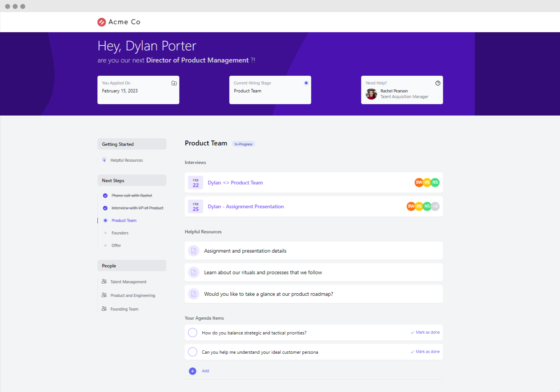Check the strategic and tactical priorities agenda circle
Image resolution: width=560 pixels, height=392 pixels.
pyautogui.click(x=192, y=333)
